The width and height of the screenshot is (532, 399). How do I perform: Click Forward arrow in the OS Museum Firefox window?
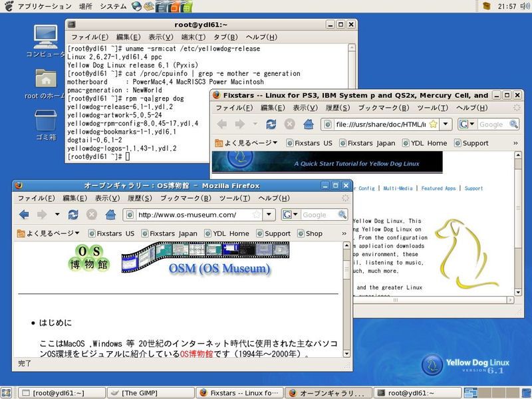click(42, 214)
